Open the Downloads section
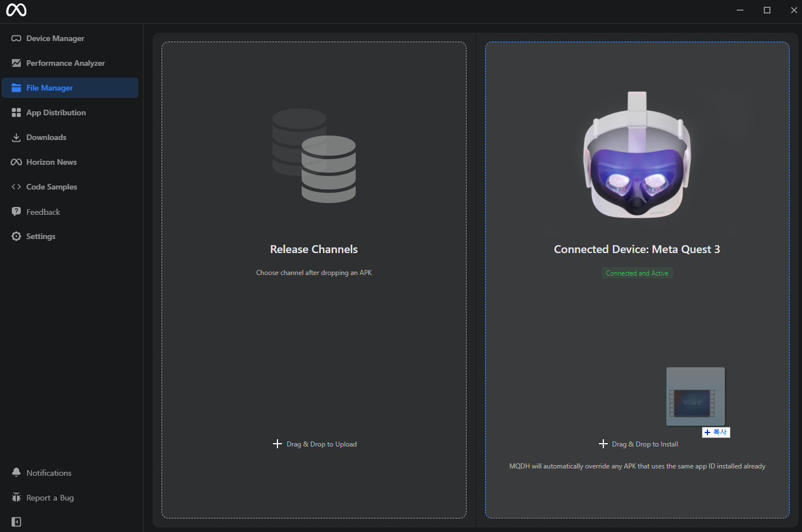This screenshot has height=532, width=802. pos(70,137)
